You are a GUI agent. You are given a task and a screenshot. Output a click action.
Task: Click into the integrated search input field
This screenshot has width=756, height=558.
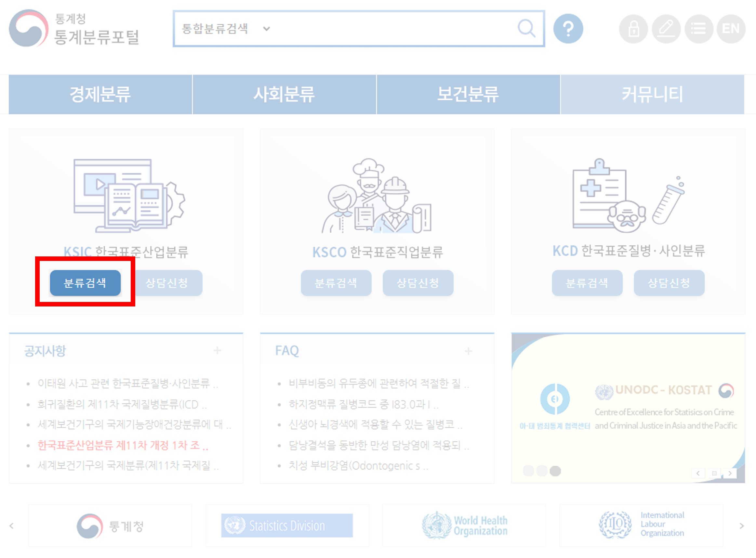pos(389,29)
